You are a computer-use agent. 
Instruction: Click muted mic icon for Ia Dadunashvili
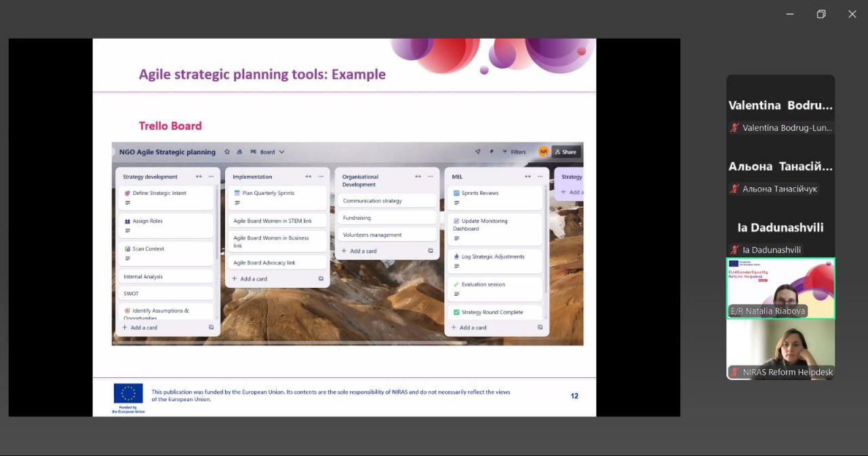point(734,250)
